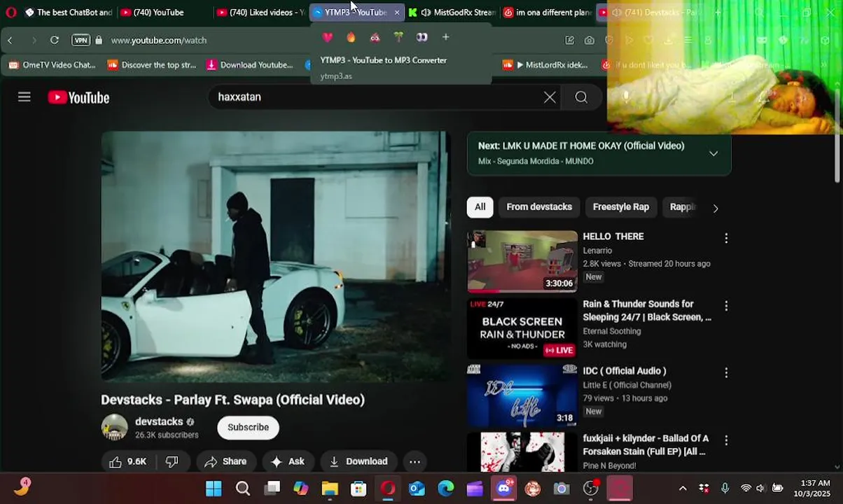Add a reaction with the plus icon in the tooltip

click(x=445, y=37)
